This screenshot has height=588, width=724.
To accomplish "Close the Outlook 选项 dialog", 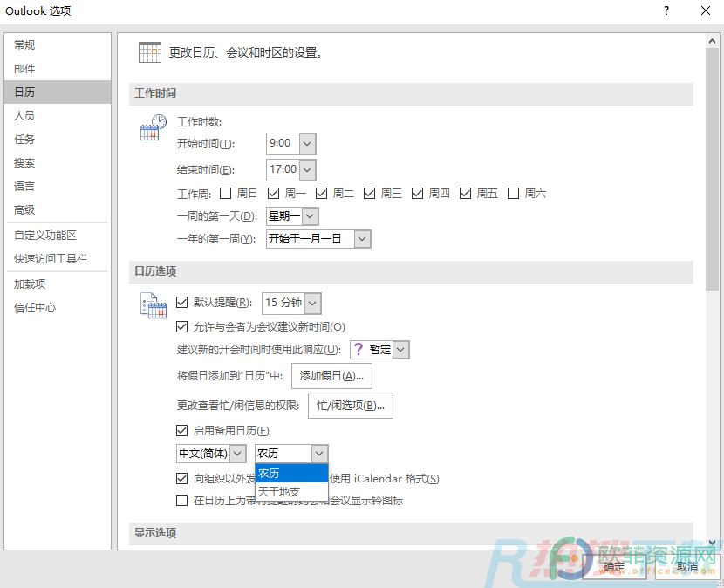I will (x=706, y=10).
